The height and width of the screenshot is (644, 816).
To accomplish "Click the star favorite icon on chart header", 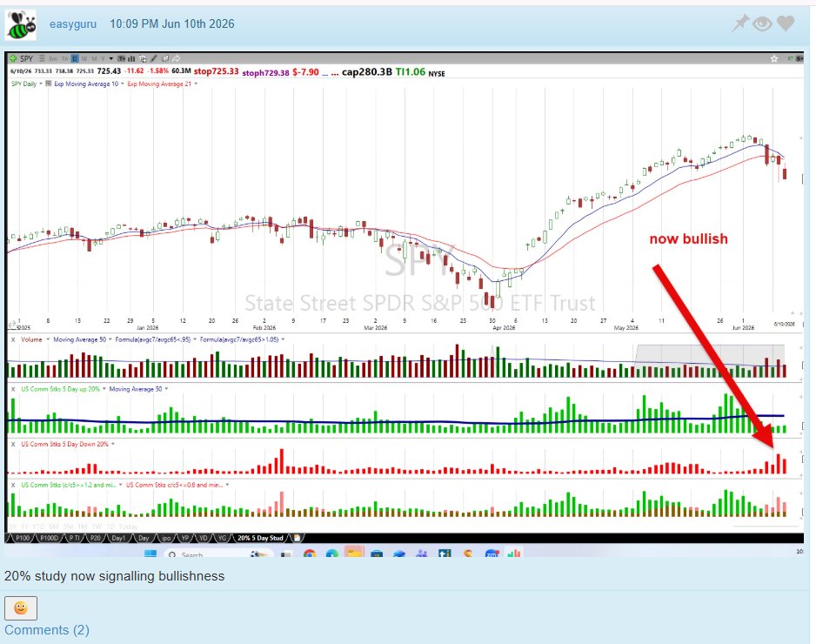I will [774, 59].
